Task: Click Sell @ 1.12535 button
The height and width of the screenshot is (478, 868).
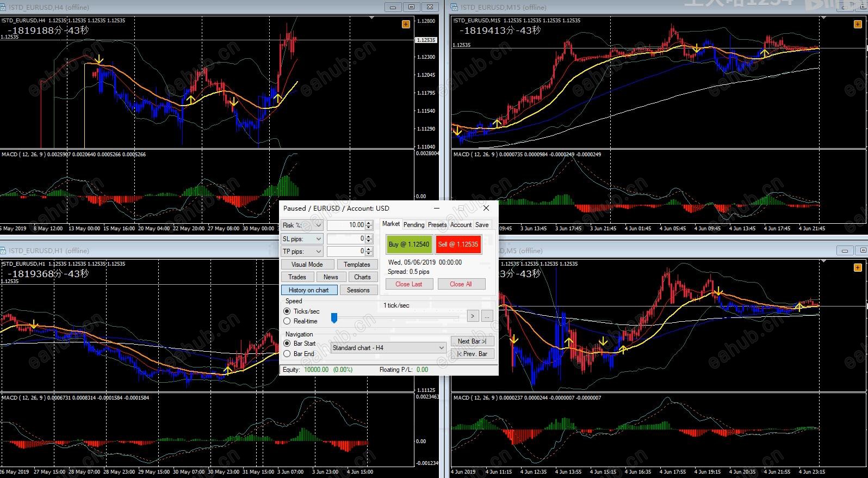Action: pos(458,244)
